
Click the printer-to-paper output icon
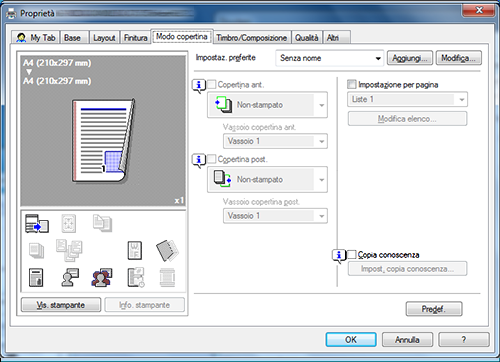click(37, 223)
